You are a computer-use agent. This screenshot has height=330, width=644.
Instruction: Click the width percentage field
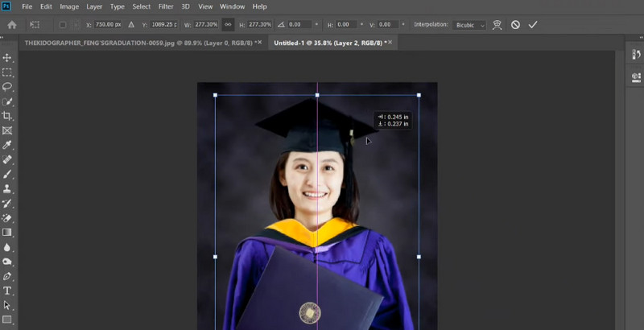click(206, 25)
